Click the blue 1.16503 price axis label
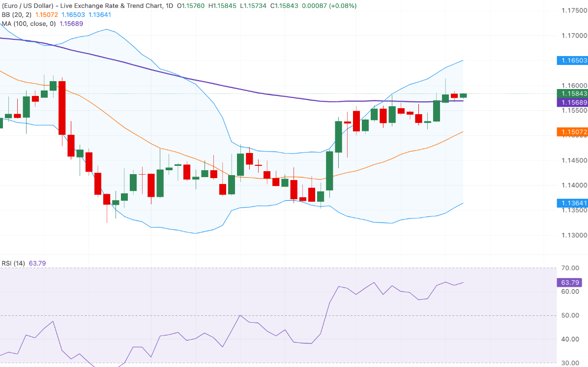 pyautogui.click(x=572, y=61)
